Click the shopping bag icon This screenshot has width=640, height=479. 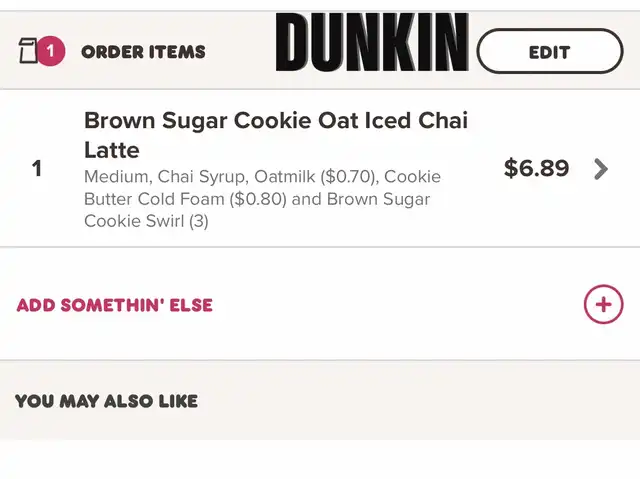tap(28, 51)
